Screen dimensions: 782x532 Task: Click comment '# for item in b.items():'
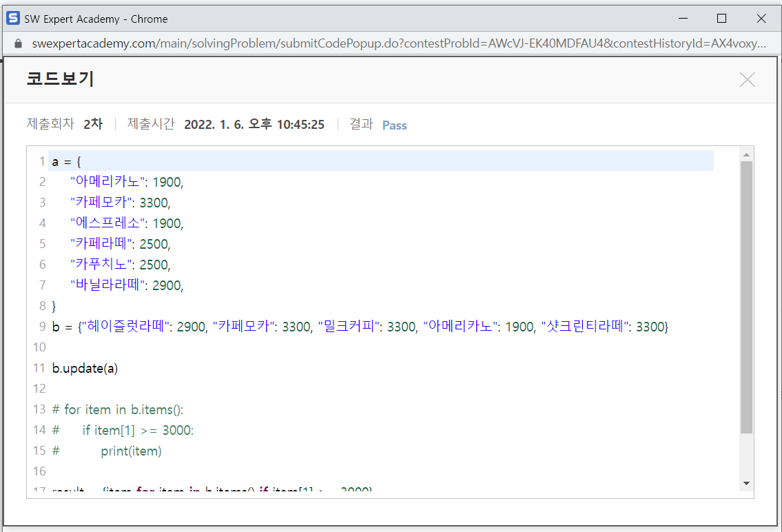[x=118, y=410]
